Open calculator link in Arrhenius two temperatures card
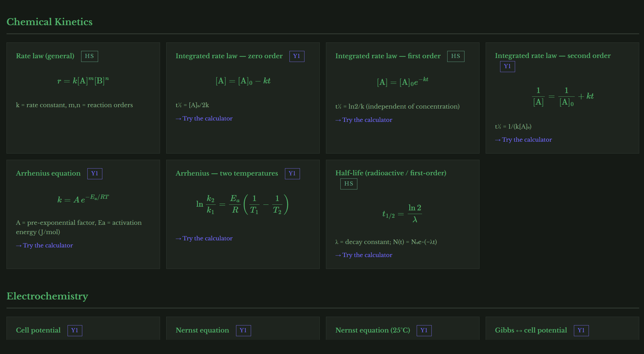Screen dimensions: 644x354 click(204, 238)
